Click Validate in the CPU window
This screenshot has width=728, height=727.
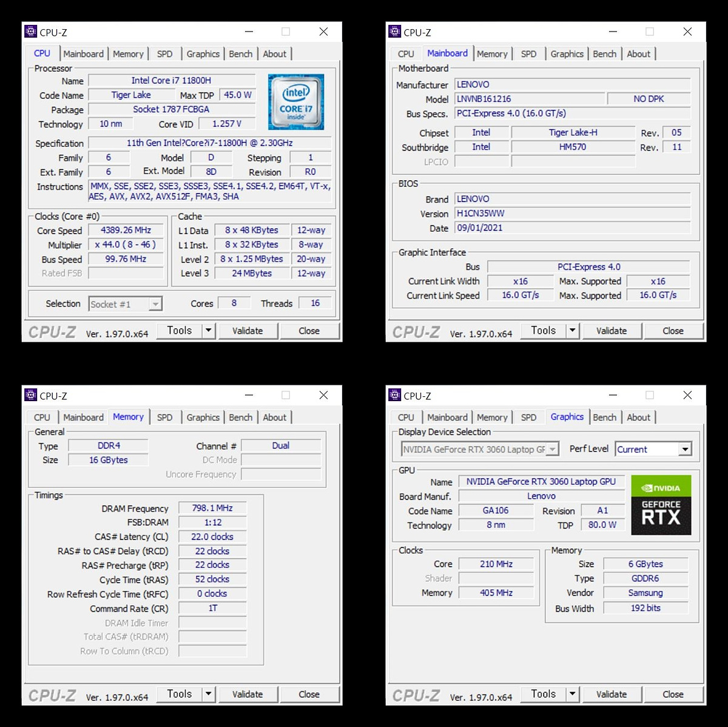(248, 331)
